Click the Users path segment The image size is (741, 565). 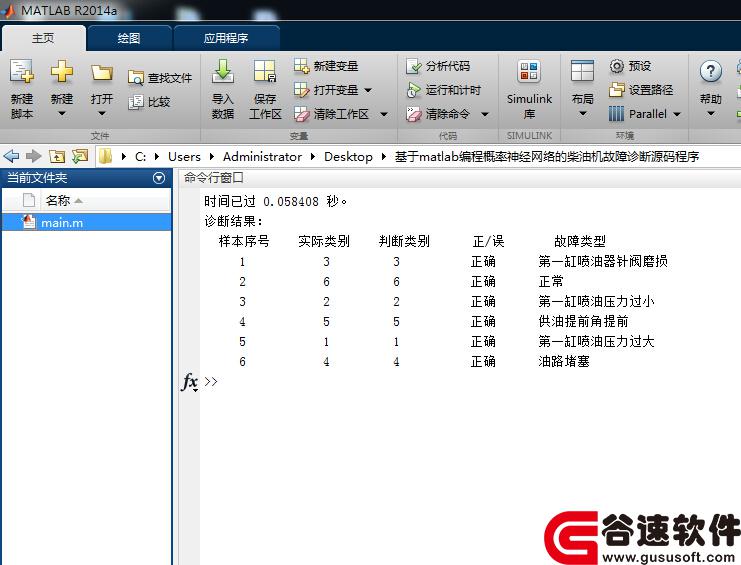tap(184, 156)
